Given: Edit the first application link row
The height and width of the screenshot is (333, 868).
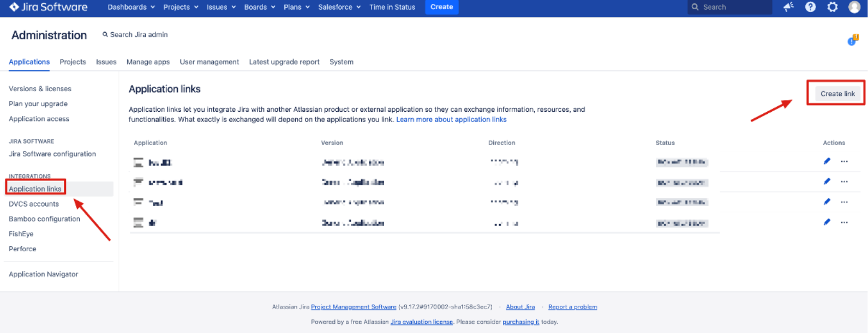Looking at the screenshot, I should [x=827, y=161].
